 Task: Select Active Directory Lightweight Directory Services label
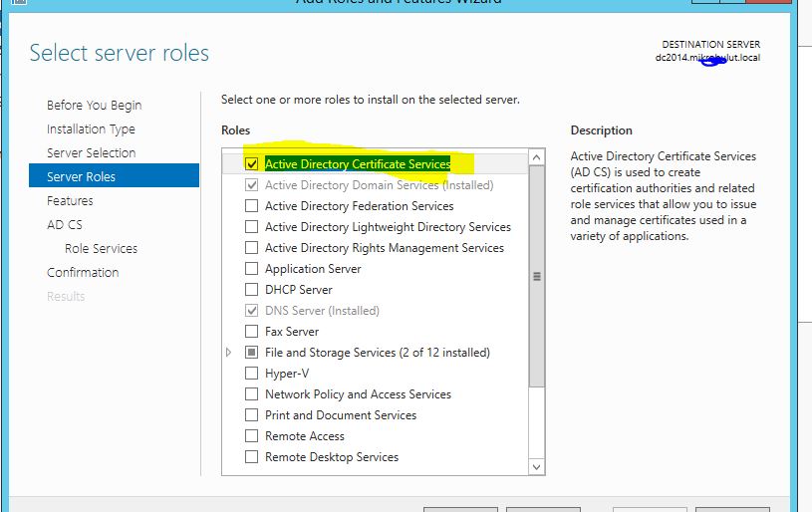pos(388,227)
